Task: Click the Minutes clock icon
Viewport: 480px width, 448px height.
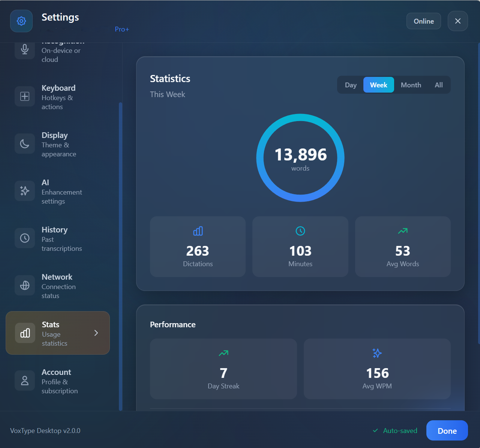Action: tap(300, 231)
